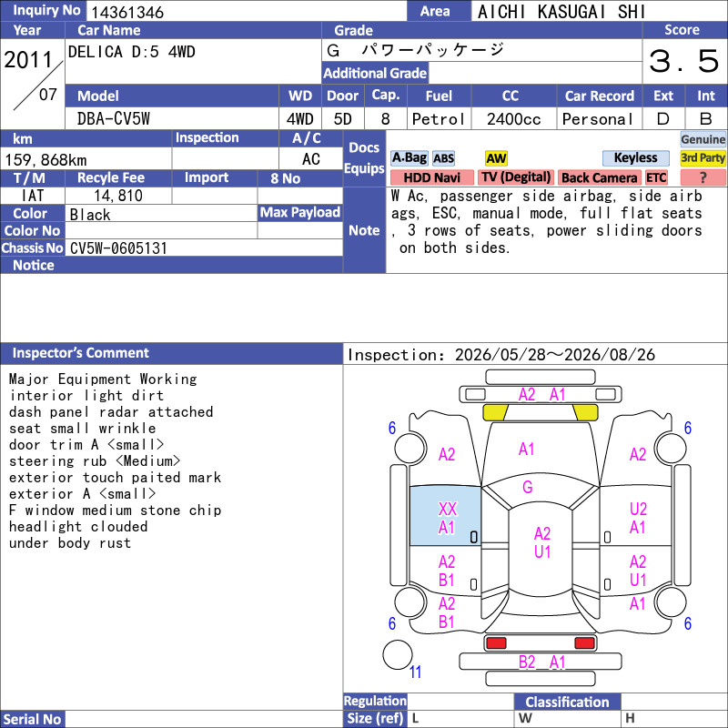Click the XX mark on the blue door
This screenshot has height=728, width=728.
click(448, 509)
